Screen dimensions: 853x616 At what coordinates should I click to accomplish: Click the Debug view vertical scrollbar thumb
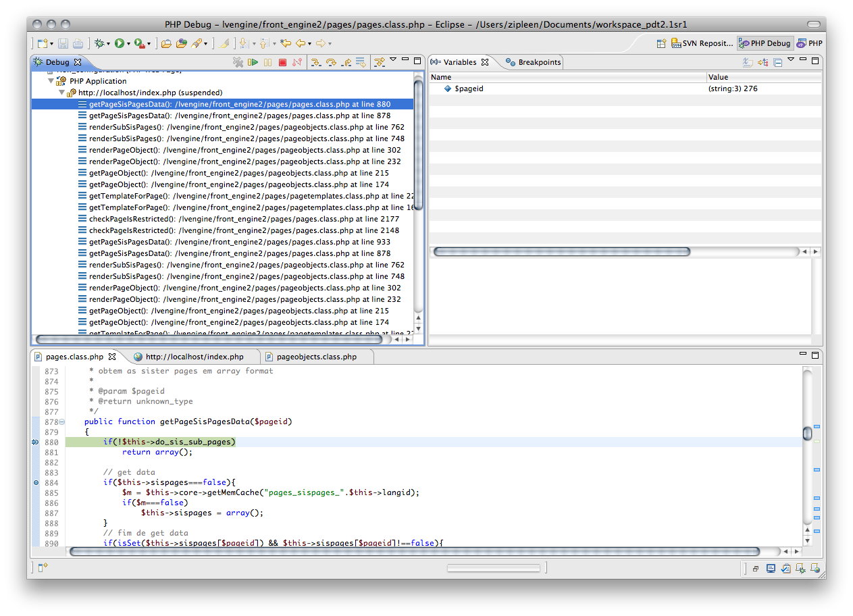click(x=418, y=147)
